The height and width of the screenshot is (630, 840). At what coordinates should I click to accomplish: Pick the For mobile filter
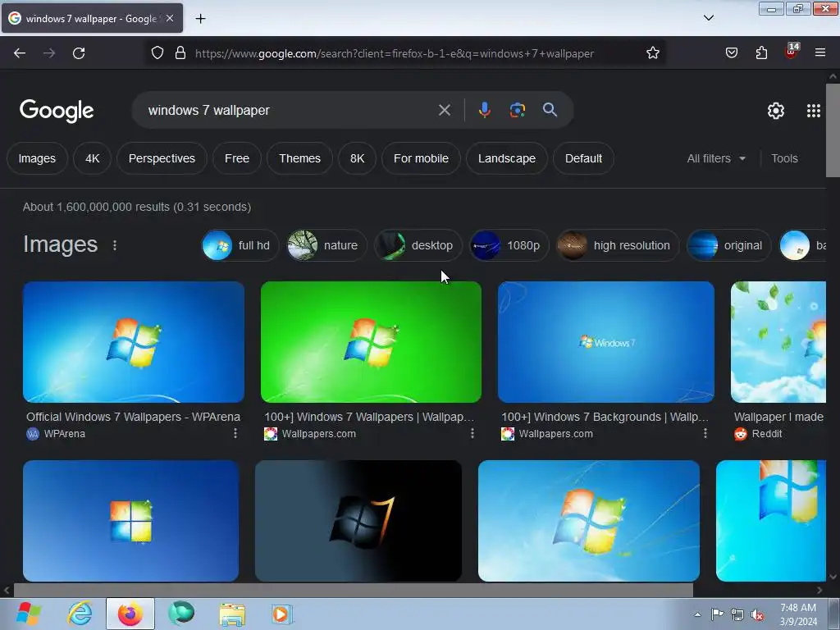tap(421, 158)
